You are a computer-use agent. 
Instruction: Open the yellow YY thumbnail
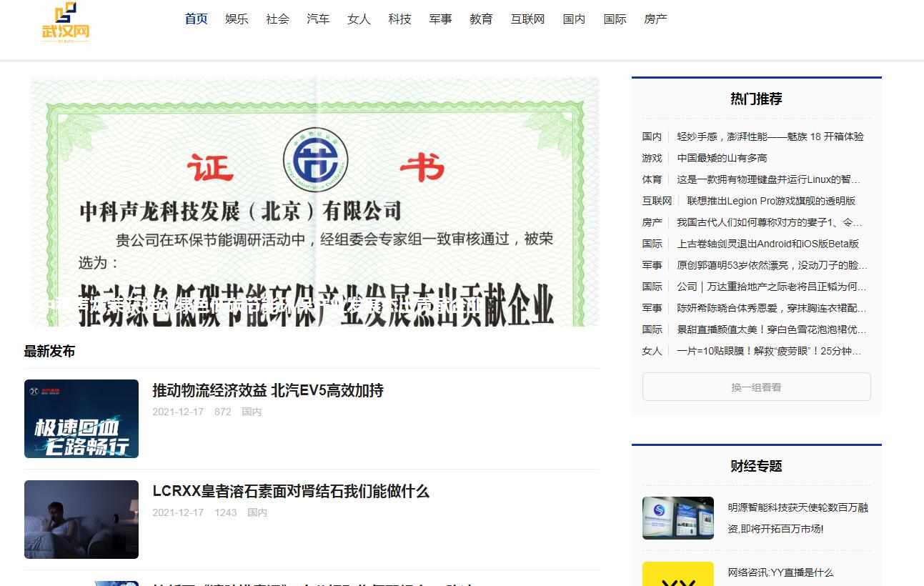tap(677, 574)
